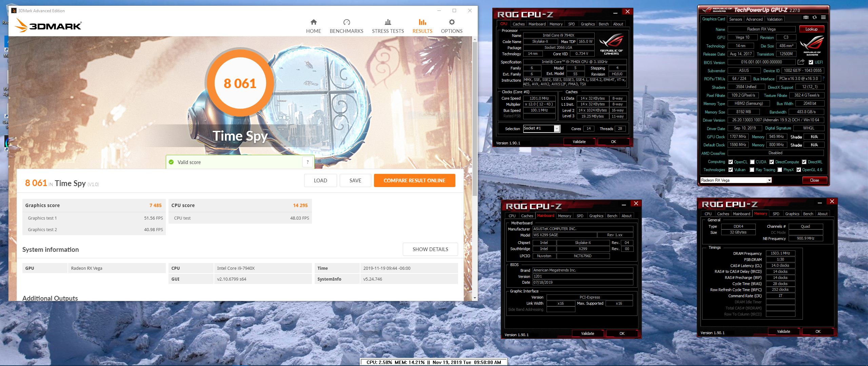Toggle the Ray Tracing checkbox
This screenshot has width=868, height=366.
pyautogui.click(x=752, y=170)
